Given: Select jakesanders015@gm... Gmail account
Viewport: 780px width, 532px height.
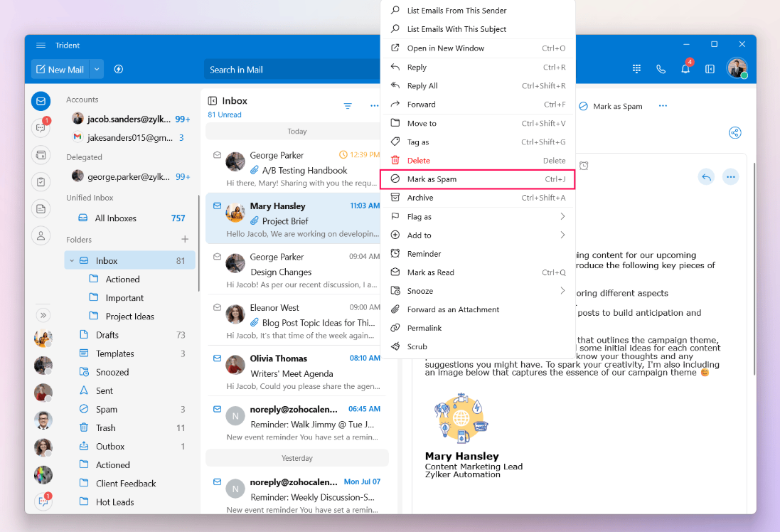Looking at the screenshot, I should [131, 138].
